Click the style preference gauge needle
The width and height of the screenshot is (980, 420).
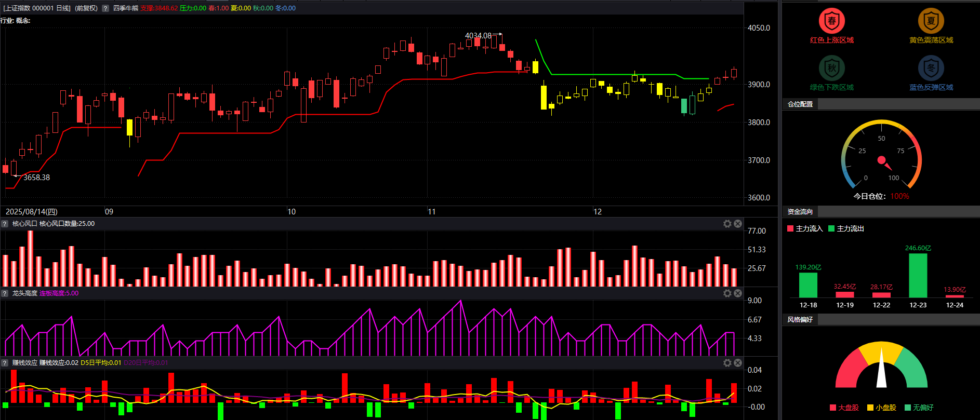(x=881, y=367)
